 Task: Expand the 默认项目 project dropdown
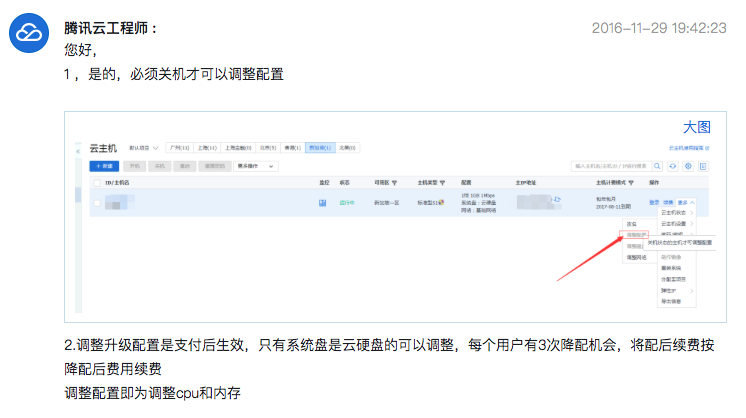[144, 148]
